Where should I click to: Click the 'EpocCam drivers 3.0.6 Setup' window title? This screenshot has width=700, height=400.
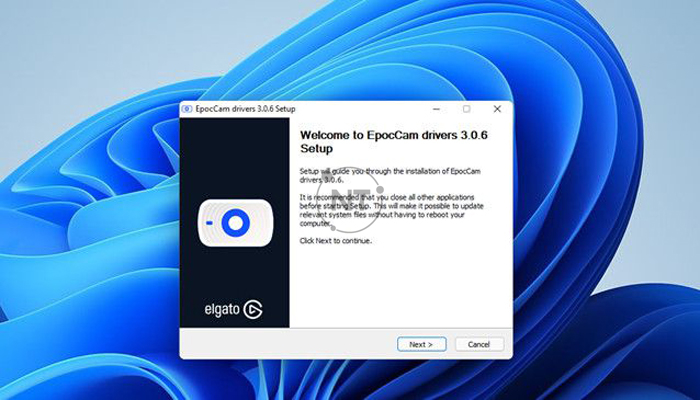pyautogui.click(x=246, y=109)
